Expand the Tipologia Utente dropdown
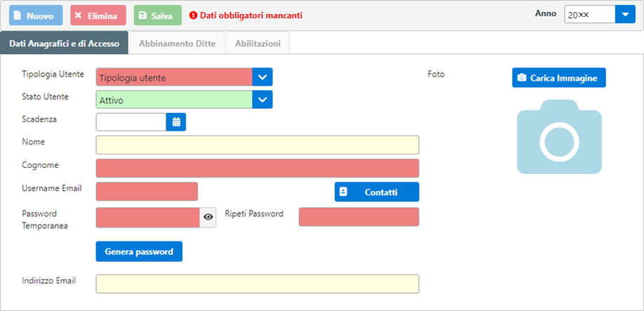Viewport: 644px width, 311px height. [262, 77]
